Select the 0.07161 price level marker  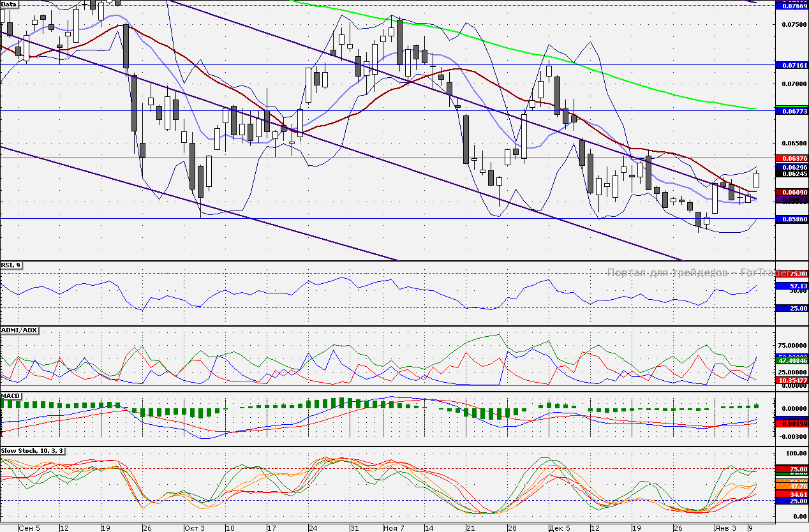pos(791,65)
